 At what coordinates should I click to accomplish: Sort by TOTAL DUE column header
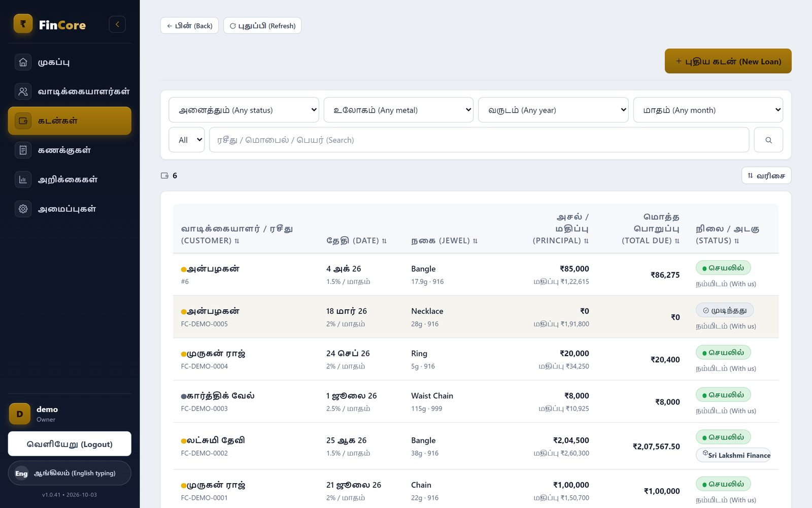point(651,229)
